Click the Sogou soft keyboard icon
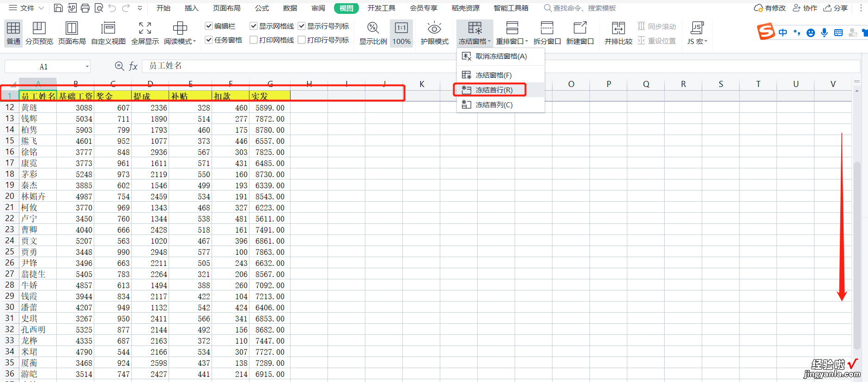 point(838,32)
